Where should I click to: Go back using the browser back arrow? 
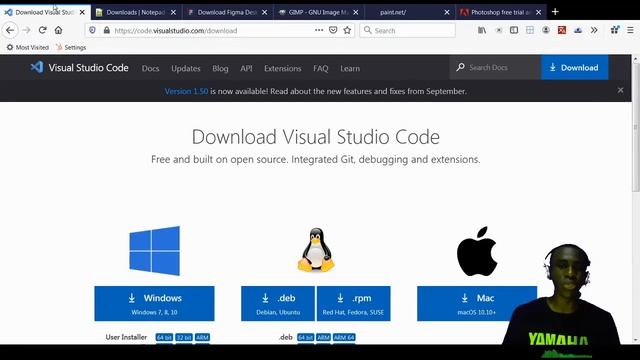[10, 30]
